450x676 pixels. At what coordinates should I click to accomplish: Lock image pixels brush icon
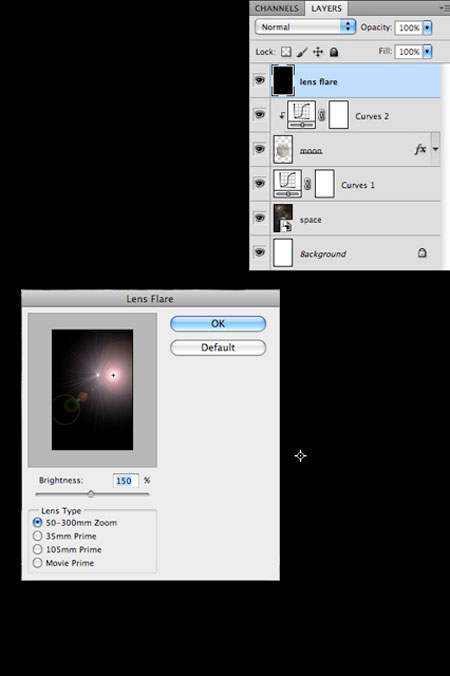pos(302,52)
